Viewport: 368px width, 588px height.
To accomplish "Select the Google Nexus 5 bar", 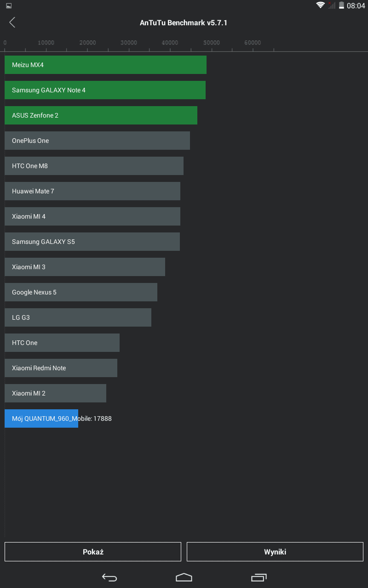I will pos(81,292).
